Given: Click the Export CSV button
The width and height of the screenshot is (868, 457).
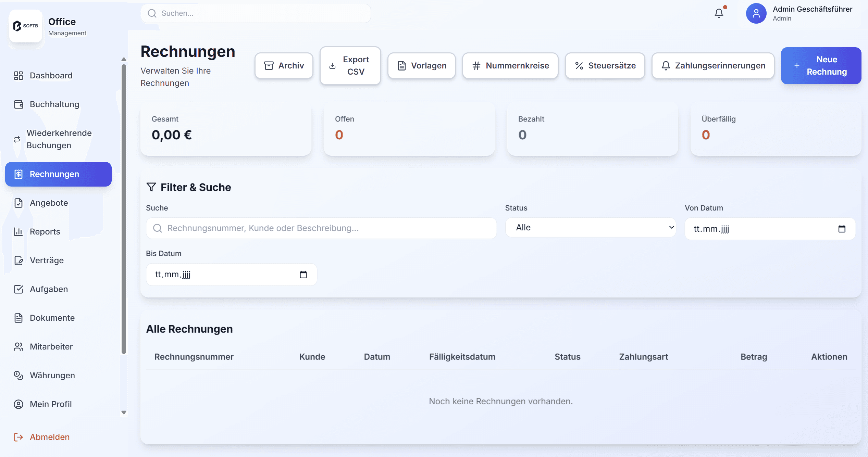Looking at the screenshot, I should pyautogui.click(x=350, y=66).
